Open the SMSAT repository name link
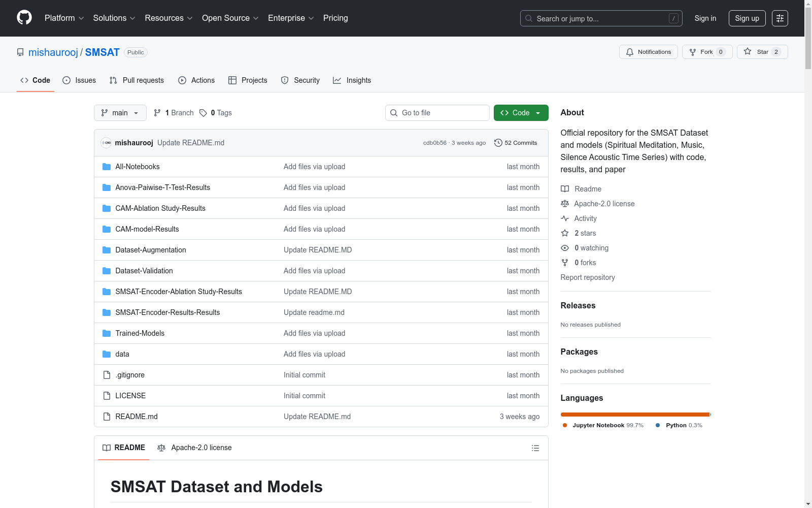Screen dimensions: 812x508 pyautogui.click(x=103, y=52)
